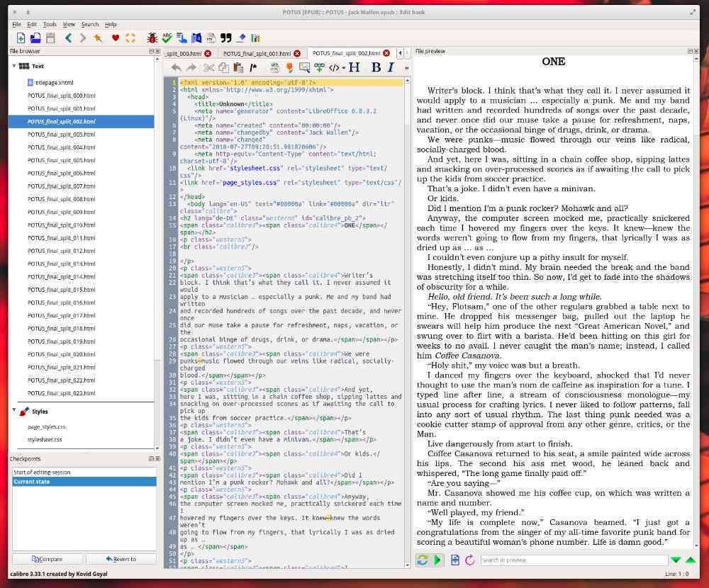The width and height of the screenshot is (709, 588).
Task: Close the Checkpoints panel
Action: (157, 459)
